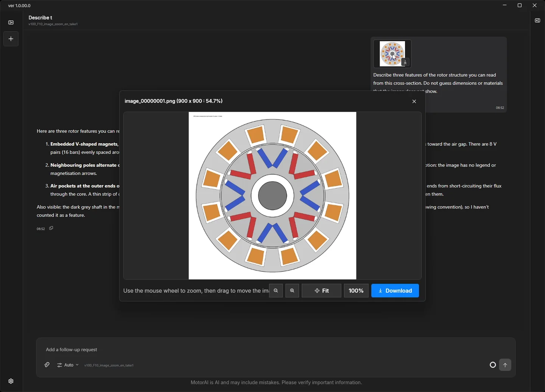Image resolution: width=545 pixels, height=392 pixels.
Task: Start a new chat with the plus button
Action: coord(11,39)
